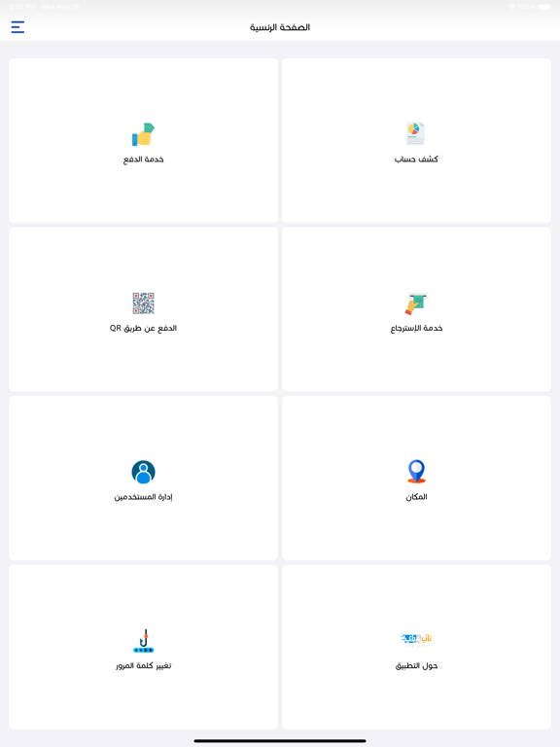Select the خدمة الإسترجاع label
The width and height of the screenshot is (560, 747).
point(417,328)
